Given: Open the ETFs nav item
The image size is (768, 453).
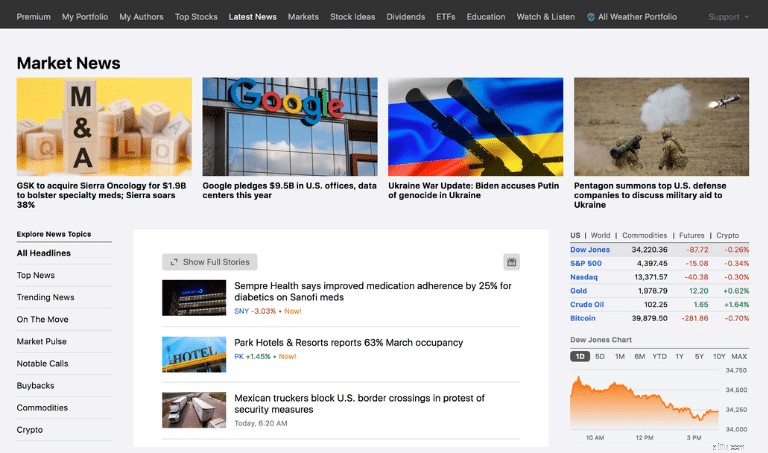Looking at the screenshot, I should (x=446, y=17).
